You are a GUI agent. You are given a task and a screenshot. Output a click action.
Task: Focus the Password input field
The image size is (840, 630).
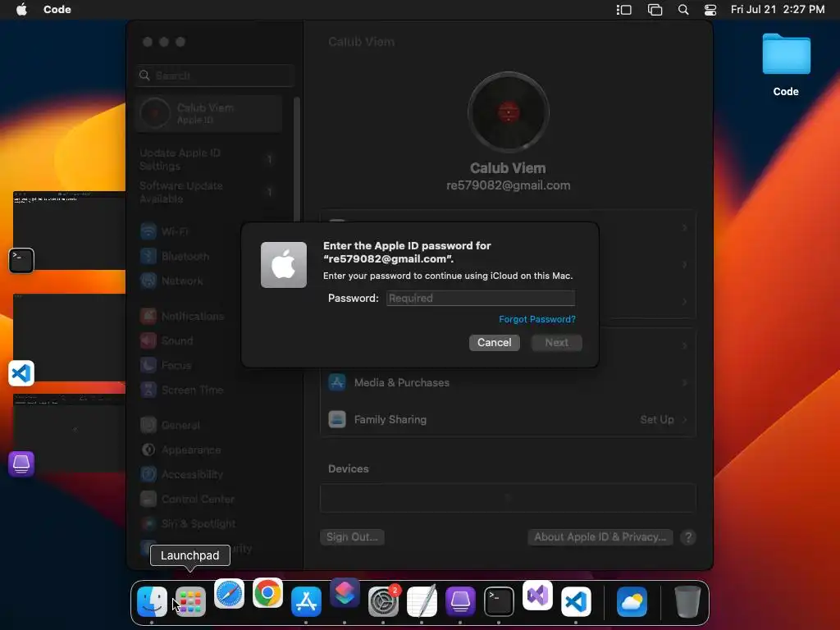[x=481, y=298]
